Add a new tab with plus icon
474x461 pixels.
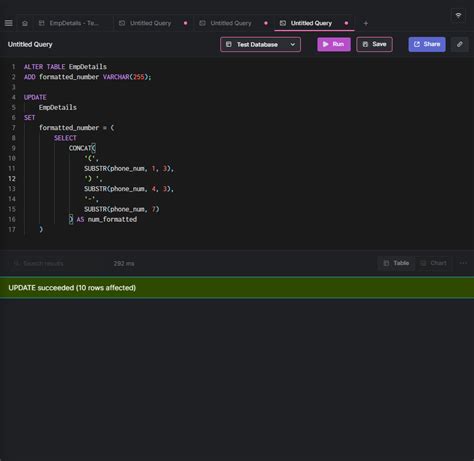(x=366, y=23)
